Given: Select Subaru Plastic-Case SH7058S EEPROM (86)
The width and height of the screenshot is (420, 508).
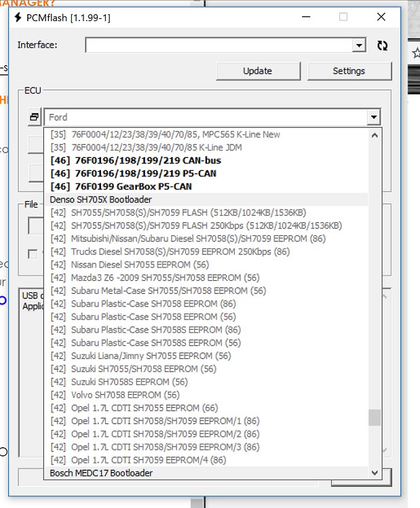Looking at the screenshot, I should (206, 330).
